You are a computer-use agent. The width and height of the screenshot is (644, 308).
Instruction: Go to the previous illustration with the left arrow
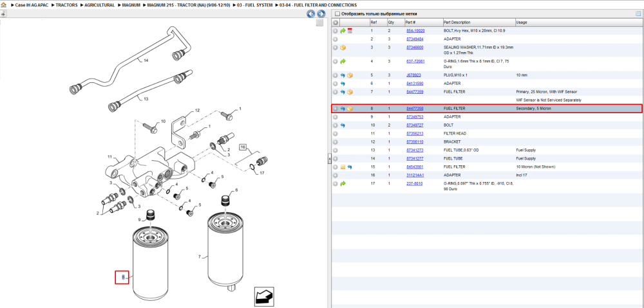311,14
